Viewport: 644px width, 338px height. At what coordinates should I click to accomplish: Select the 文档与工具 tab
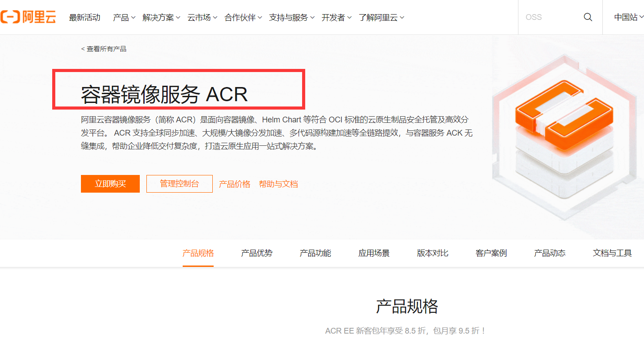pos(613,253)
